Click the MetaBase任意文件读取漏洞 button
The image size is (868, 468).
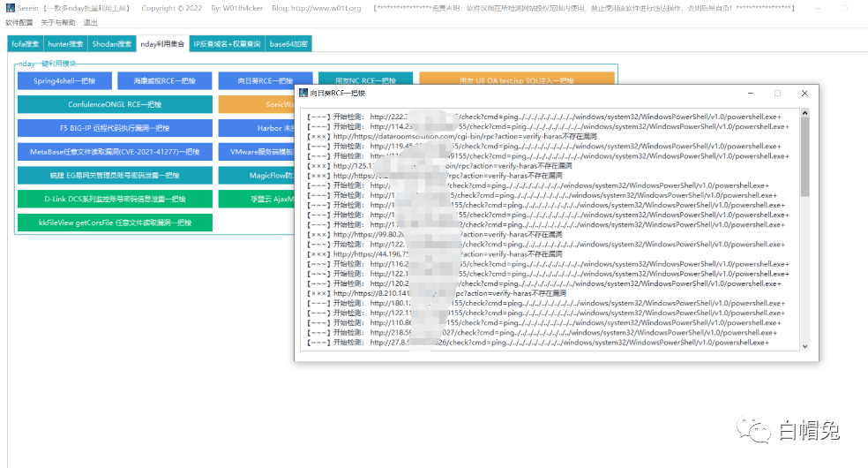[115, 152]
